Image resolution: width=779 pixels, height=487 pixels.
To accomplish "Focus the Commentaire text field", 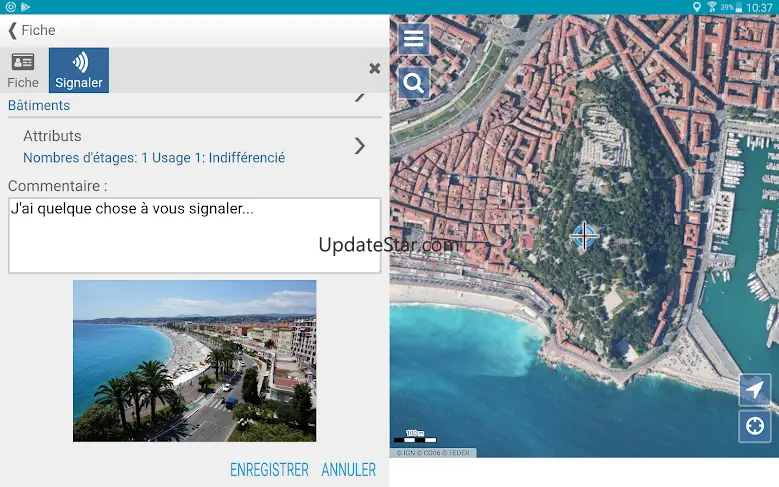I will [x=194, y=235].
